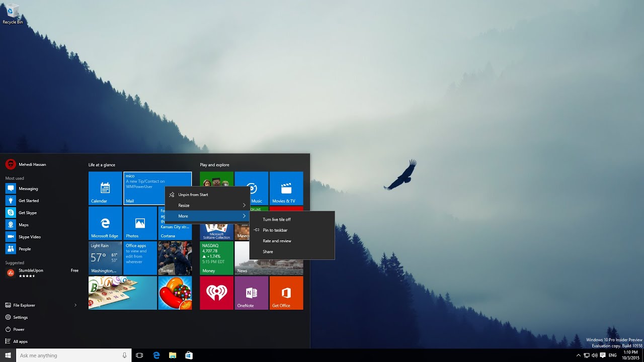The height and width of the screenshot is (362, 644).
Task: Open the network status tray icon
Action: [587, 355]
